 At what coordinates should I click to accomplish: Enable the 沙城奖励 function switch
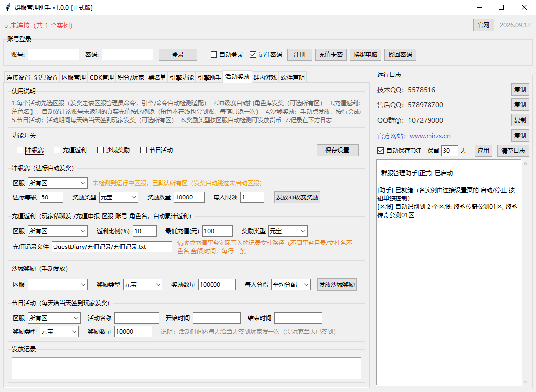100,150
